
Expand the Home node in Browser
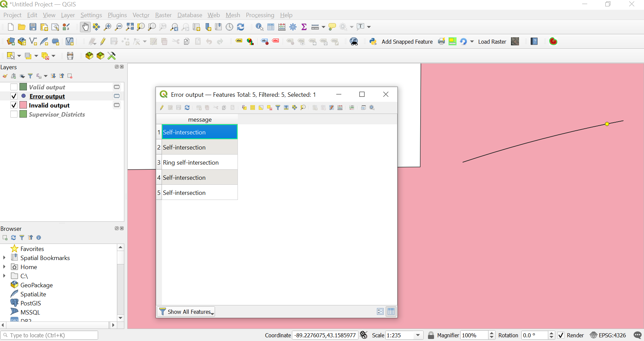(x=4, y=267)
